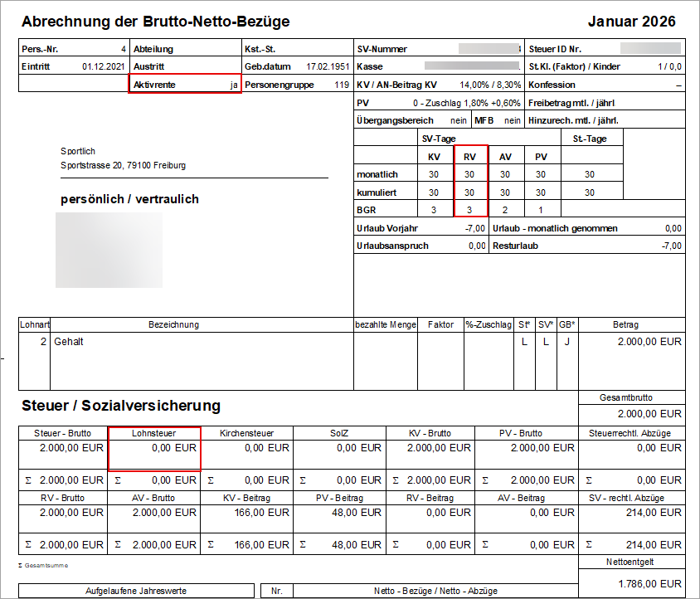Click the address line Sportstrasse 20, 79100 Freiburg
The height and width of the screenshot is (599, 700).
coord(123,165)
